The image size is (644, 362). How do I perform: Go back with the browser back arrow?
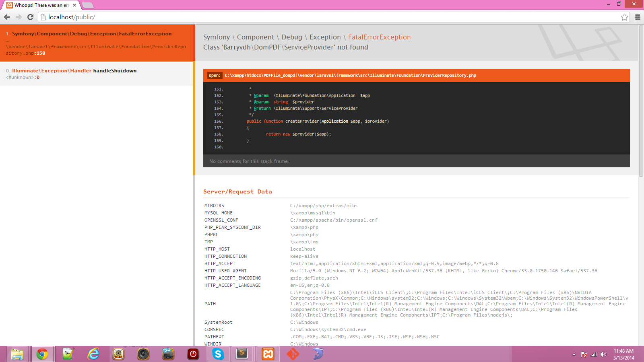[x=7, y=17]
